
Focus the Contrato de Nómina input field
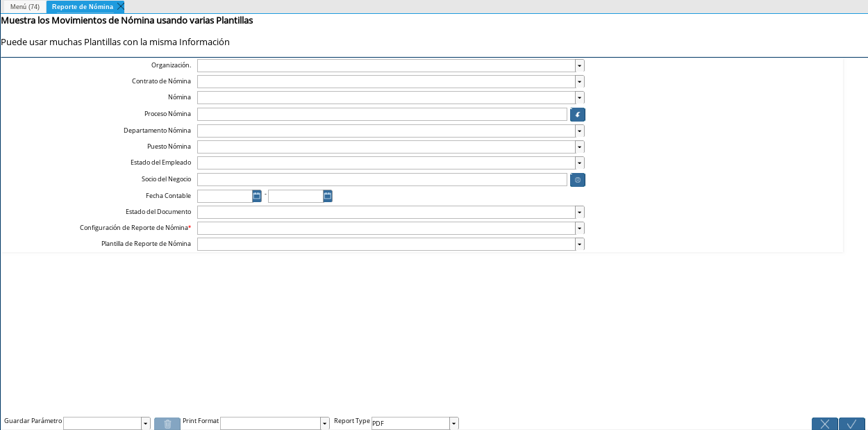pos(386,81)
